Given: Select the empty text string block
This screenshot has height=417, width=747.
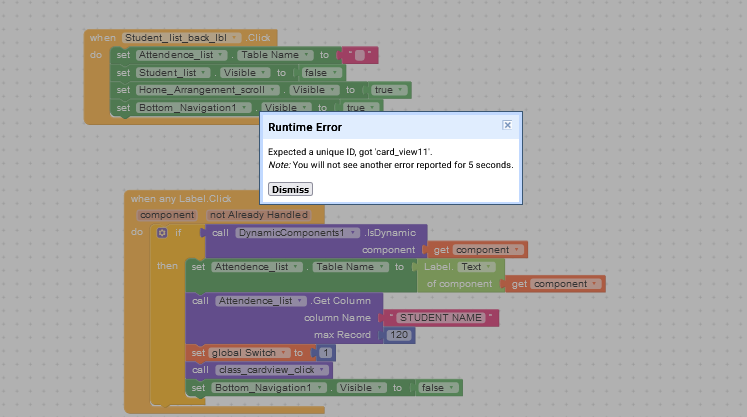Looking at the screenshot, I should click(360, 55).
